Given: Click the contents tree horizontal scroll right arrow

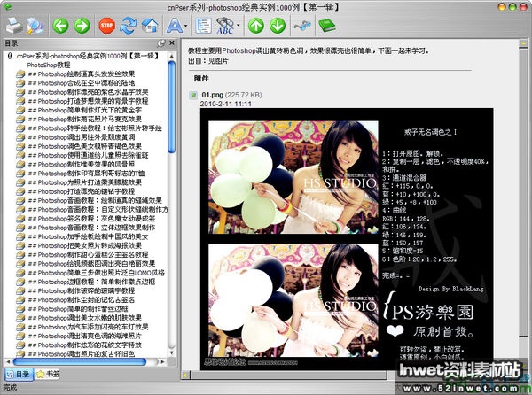Looking at the screenshot, I should click(x=162, y=362).
